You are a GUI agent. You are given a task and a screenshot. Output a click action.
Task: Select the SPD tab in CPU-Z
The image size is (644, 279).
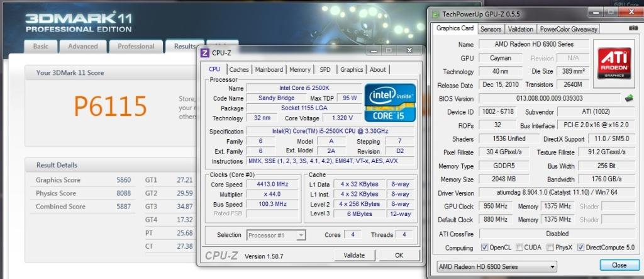[325, 69]
